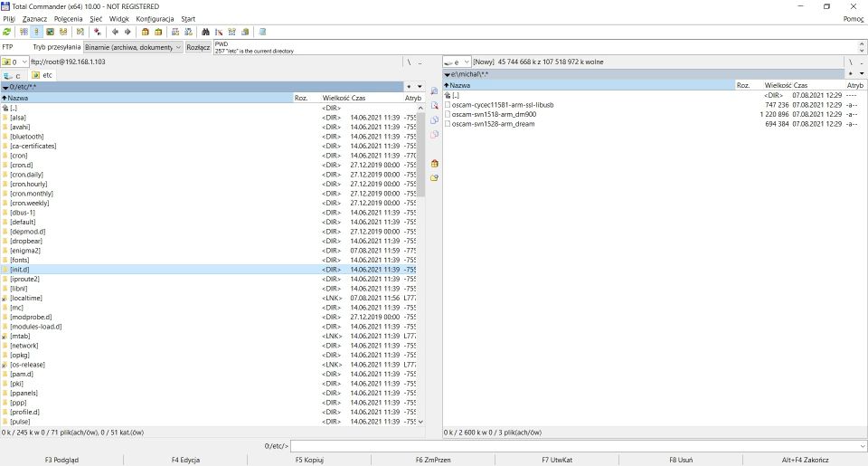Toggle the highlighted brief view mode button

pyautogui.click(x=37, y=32)
